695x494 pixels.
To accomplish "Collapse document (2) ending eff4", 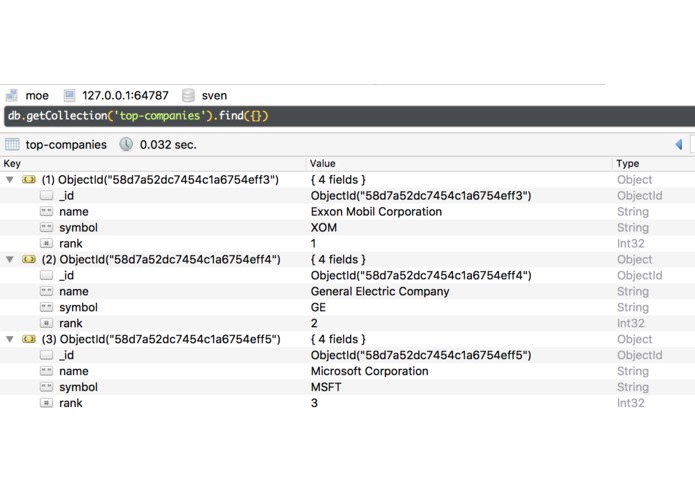I will (x=10, y=259).
